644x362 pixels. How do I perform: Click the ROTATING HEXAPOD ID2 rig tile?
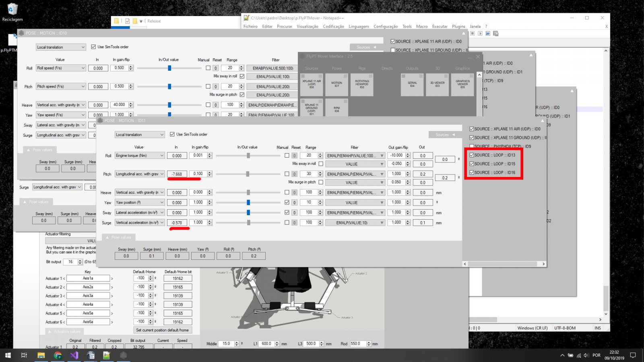(x=362, y=84)
